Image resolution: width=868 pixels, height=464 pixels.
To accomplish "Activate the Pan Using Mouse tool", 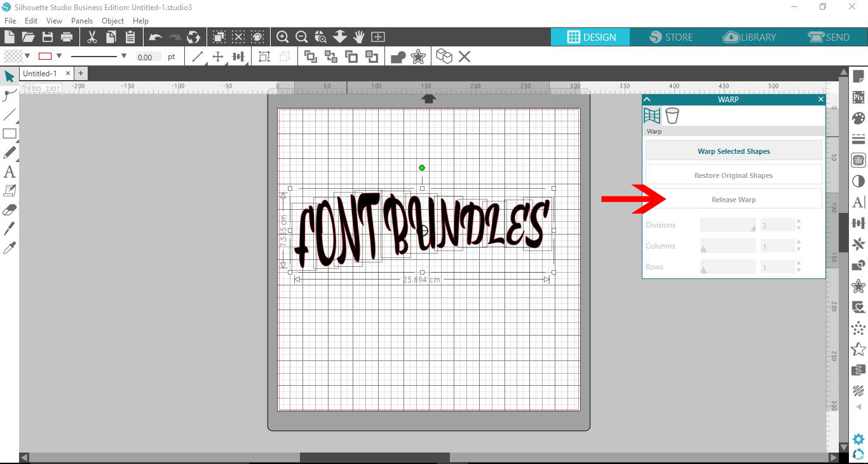I will (359, 37).
